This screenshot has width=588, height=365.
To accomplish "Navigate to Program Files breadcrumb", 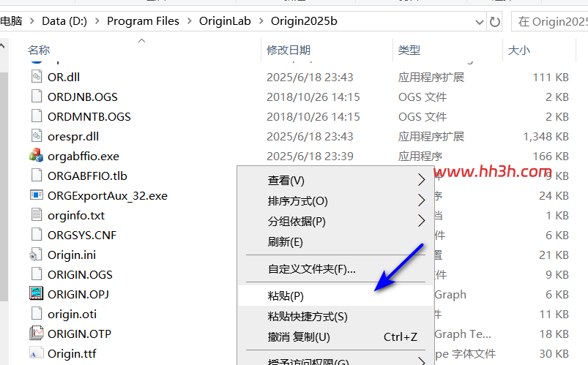I will tap(143, 21).
